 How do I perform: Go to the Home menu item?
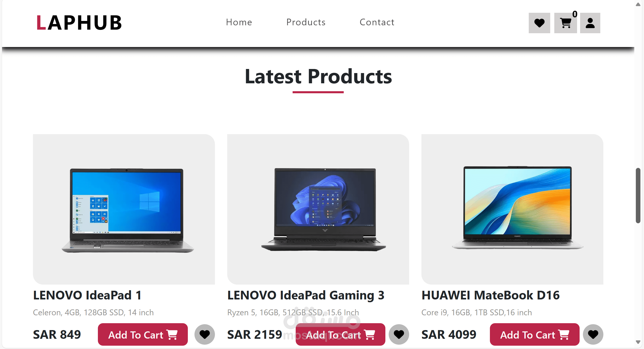tap(239, 22)
